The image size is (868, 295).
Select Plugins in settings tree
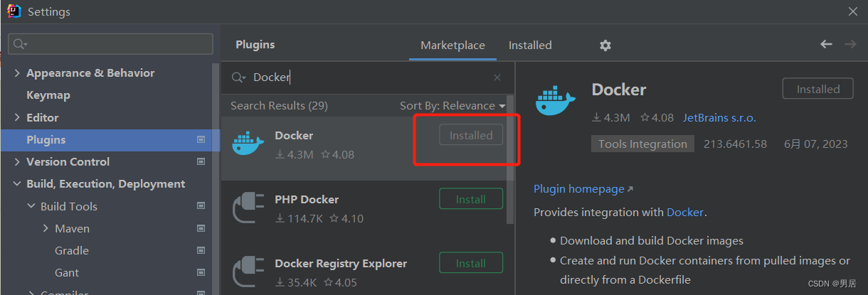110,140
